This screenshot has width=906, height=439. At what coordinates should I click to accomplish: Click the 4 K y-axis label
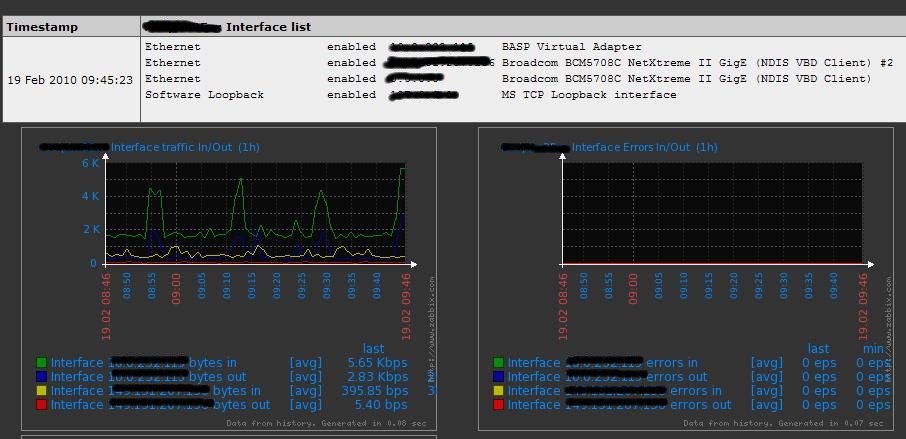click(x=91, y=196)
